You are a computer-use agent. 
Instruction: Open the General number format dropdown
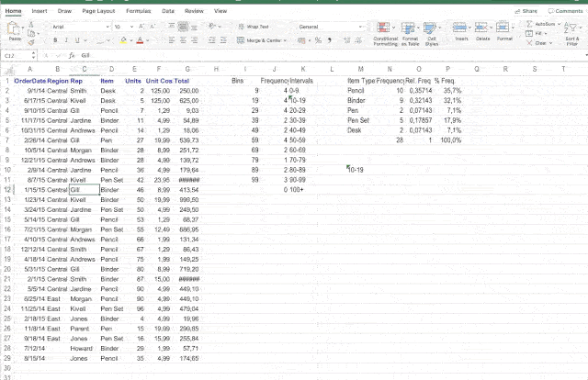[360, 27]
